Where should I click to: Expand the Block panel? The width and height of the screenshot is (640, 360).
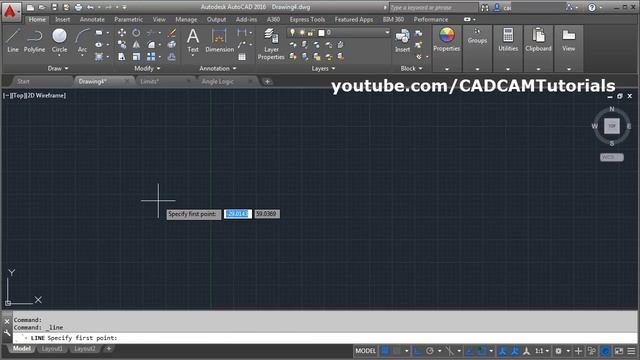pos(411,69)
